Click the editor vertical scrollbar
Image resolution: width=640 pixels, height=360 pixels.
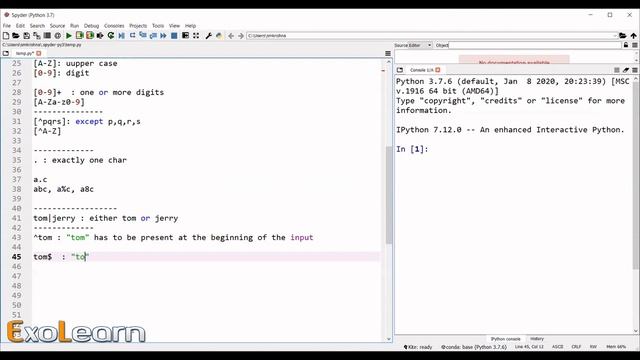coord(389,195)
